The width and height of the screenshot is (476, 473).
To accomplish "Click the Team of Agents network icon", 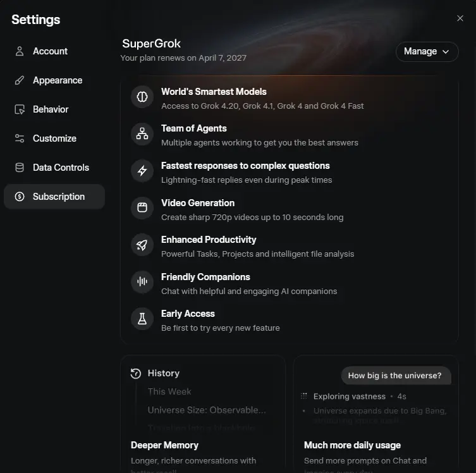I will (142, 133).
